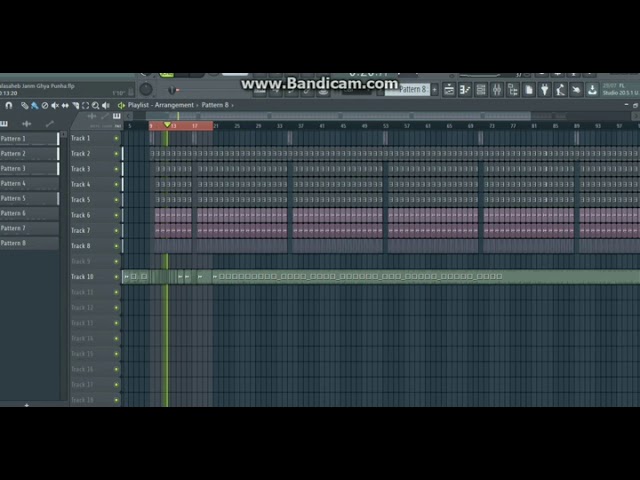The width and height of the screenshot is (640, 480).
Task: Select the Draw pencil tool
Action: coord(24,105)
